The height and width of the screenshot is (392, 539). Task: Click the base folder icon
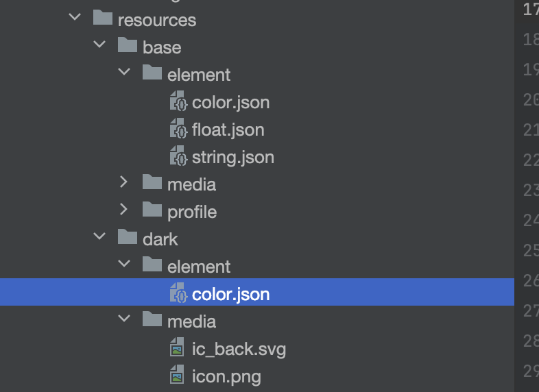128,46
